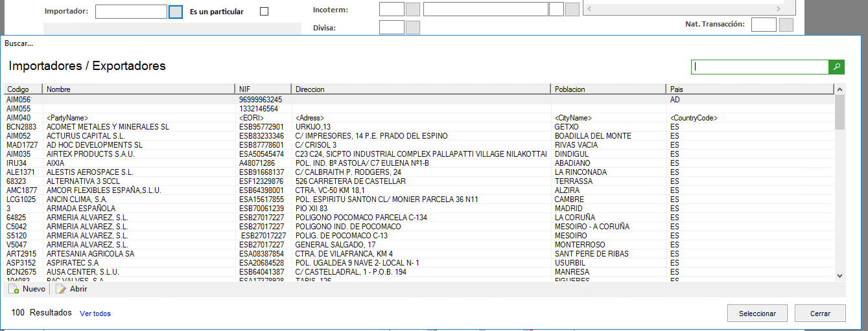Click the green search magnifier button
Viewport: 868px width, 331px height.
tap(837, 67)
